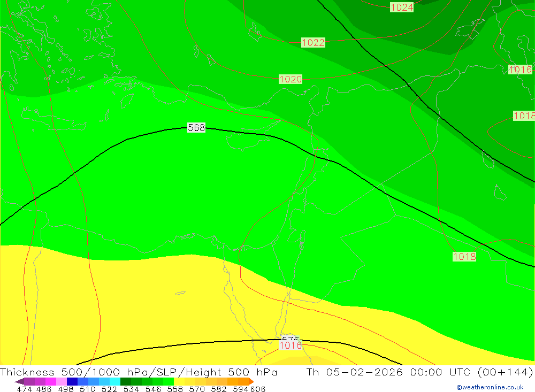Image resolution: width=535 pixels, height=392 pixels.
Task: Click the 1022 isobar label
Action: (313, 43)
